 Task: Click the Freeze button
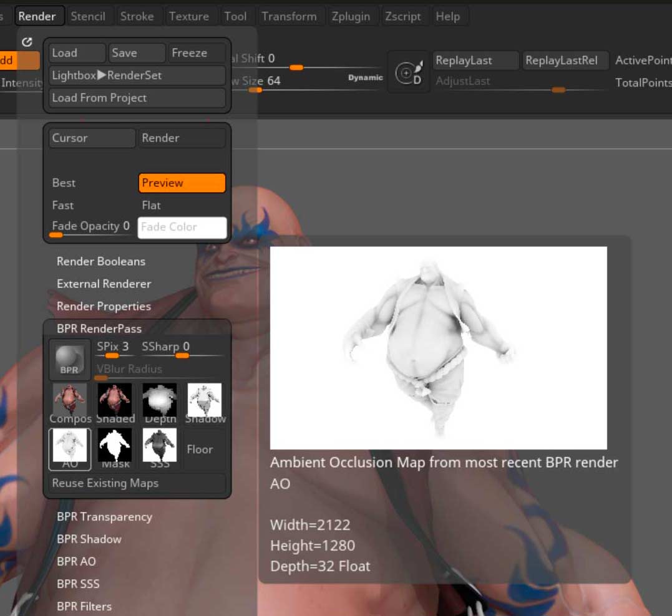point(197,53)
